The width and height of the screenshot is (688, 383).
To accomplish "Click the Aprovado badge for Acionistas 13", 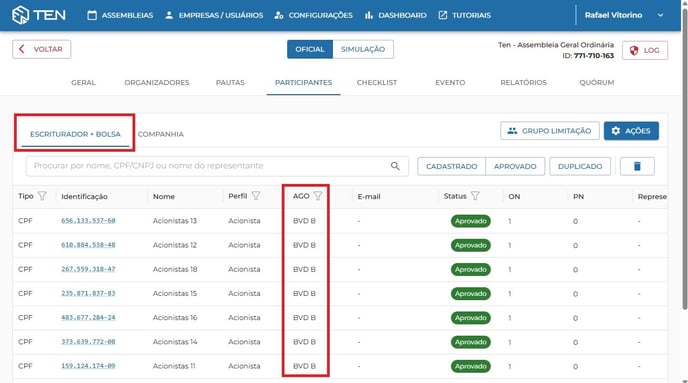I will pyautogui.click(x=470, y=221).
